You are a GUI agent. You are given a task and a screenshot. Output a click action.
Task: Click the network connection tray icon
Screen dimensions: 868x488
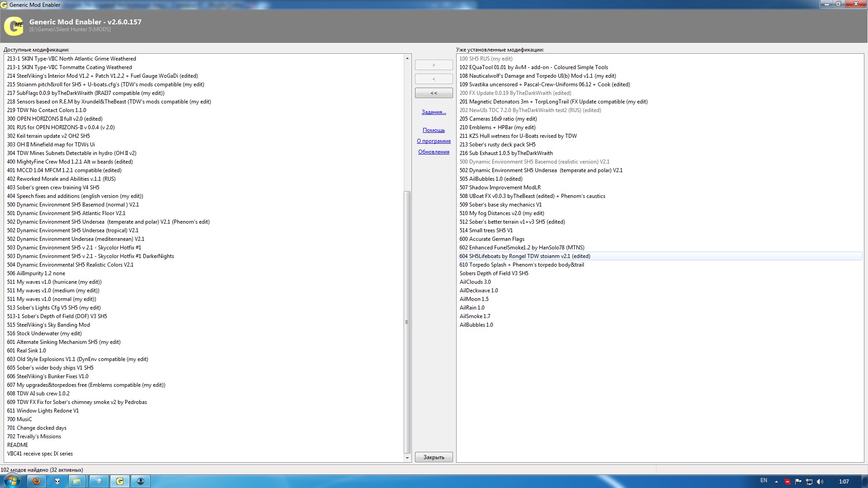click(809, 482)
